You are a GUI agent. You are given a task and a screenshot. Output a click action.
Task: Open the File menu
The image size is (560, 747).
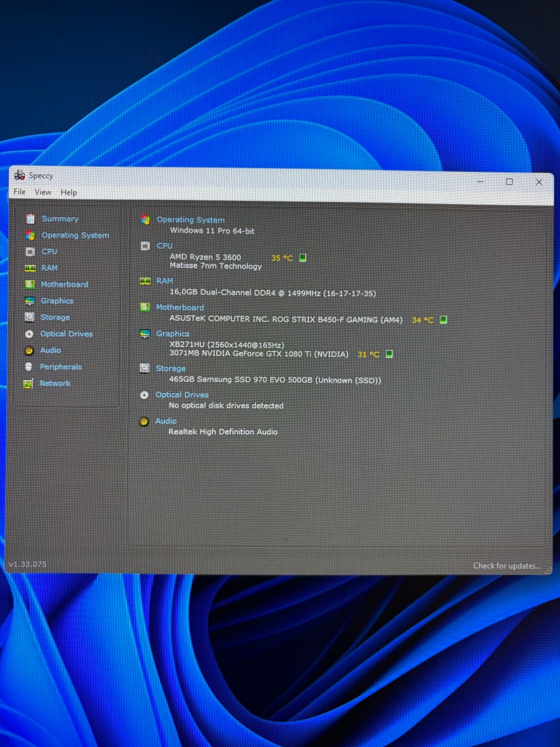[19, 191]
